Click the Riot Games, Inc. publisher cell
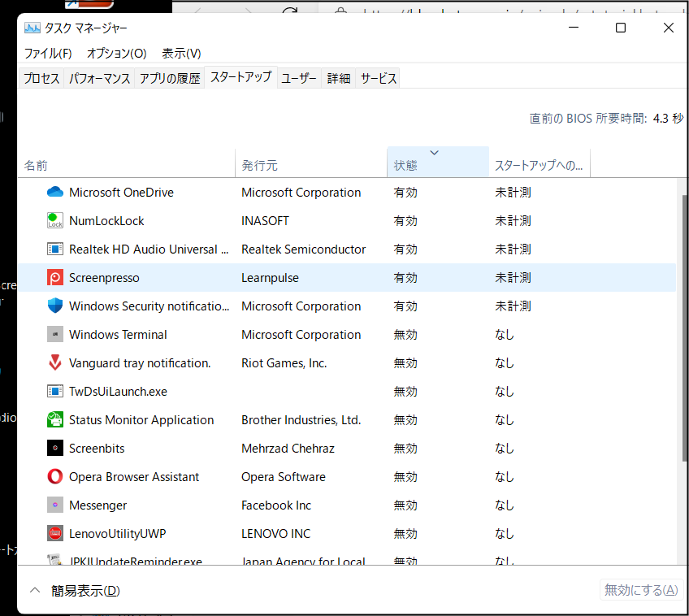 (284, 363)
